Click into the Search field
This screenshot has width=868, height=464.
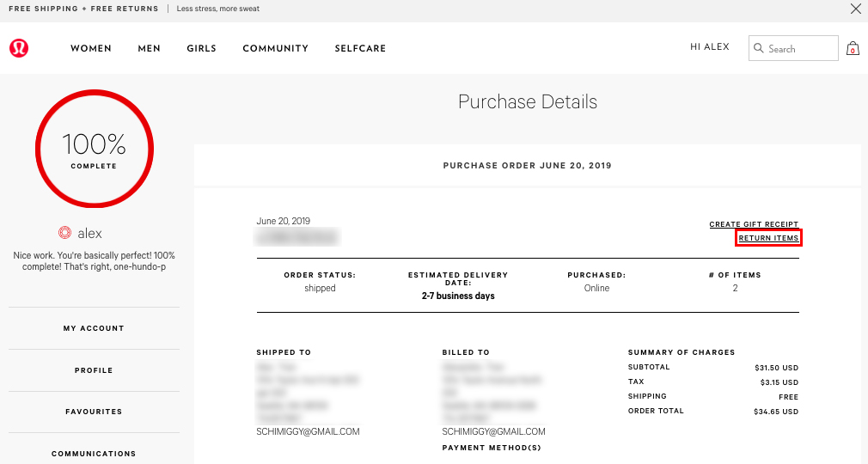click(x=793, y=48)
